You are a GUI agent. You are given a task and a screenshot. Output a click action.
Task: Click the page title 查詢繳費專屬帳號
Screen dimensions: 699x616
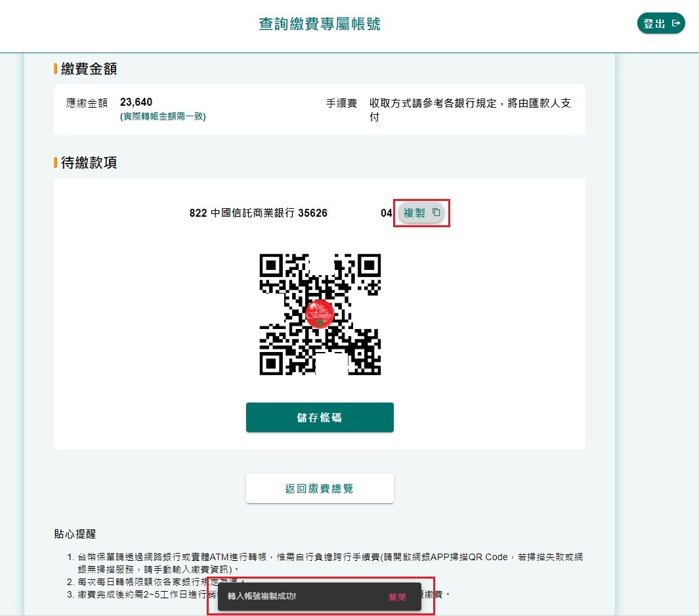pos(320,24)
